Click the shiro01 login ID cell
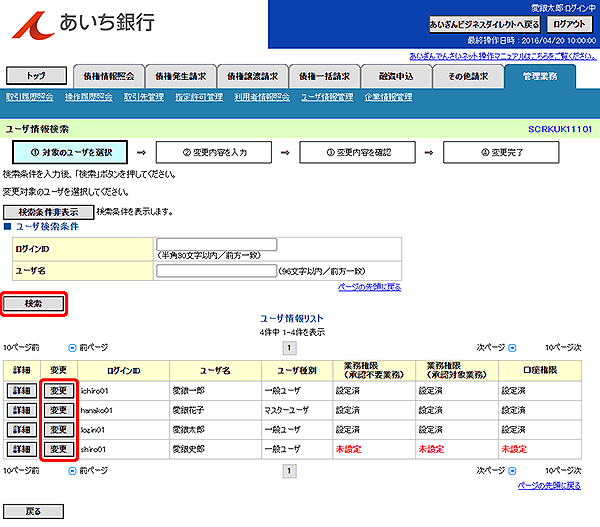The image size is (600, 527). [x=124, y=449]
